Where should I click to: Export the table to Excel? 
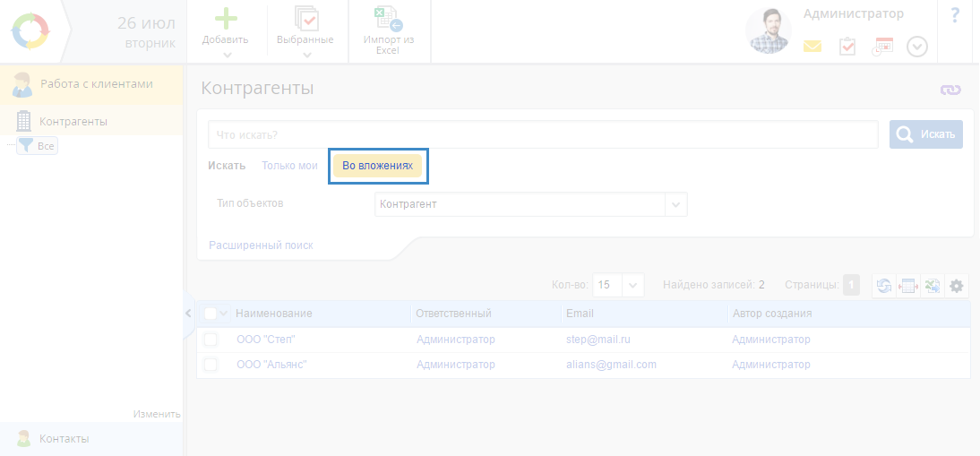(x=933, y=286)
